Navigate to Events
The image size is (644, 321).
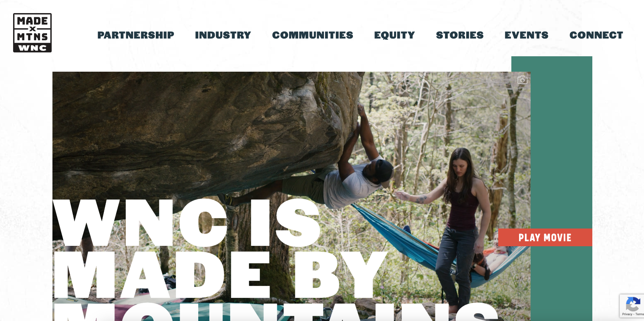526,35
